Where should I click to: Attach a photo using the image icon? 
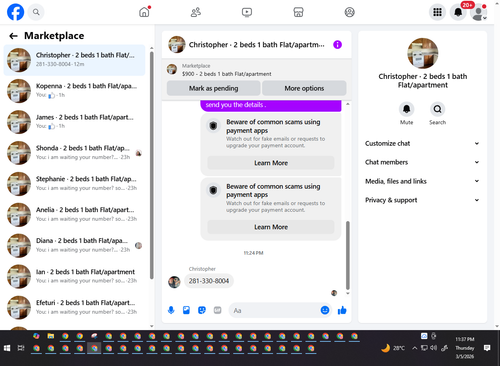[186, 310]
